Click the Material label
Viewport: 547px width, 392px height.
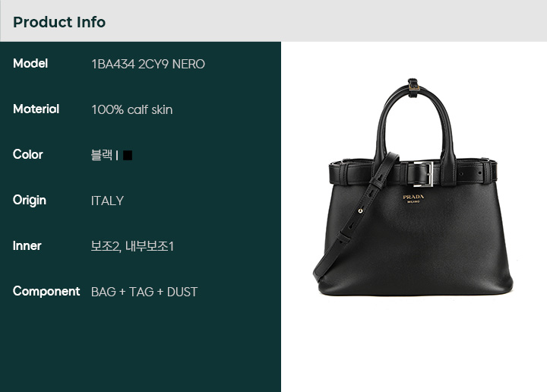coord(36,109)
